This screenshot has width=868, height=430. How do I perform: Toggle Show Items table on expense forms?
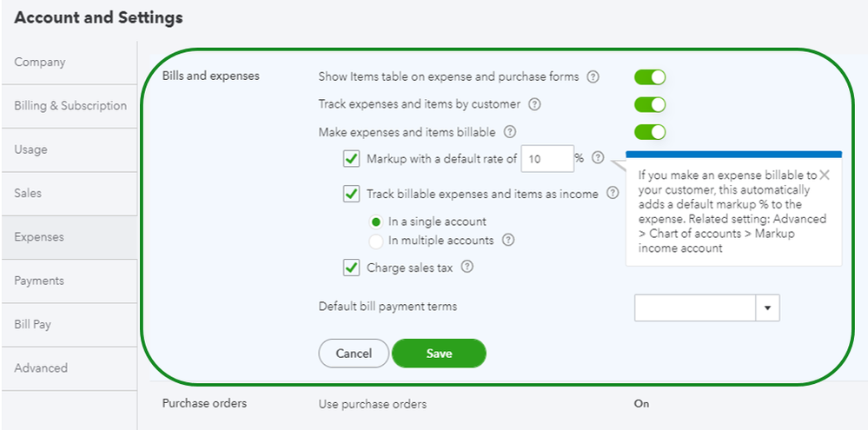tap(650, 77)
